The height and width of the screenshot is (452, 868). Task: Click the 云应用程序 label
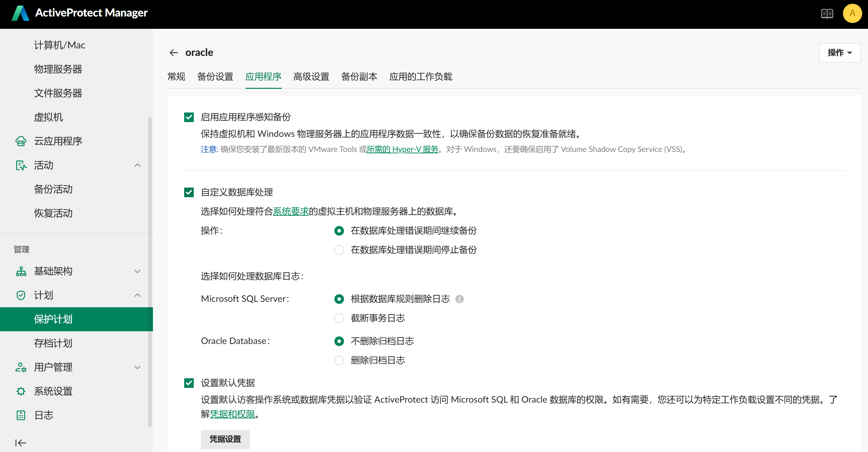pos(58,141)
